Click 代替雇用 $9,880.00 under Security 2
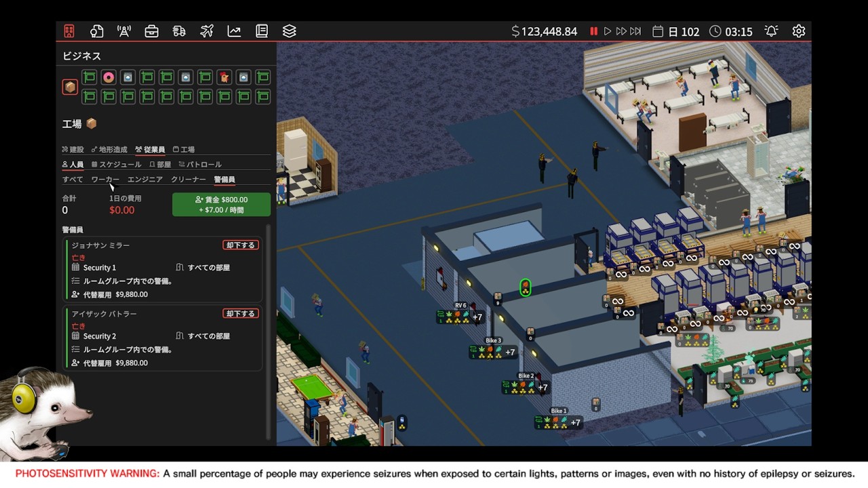 point(109,363)
